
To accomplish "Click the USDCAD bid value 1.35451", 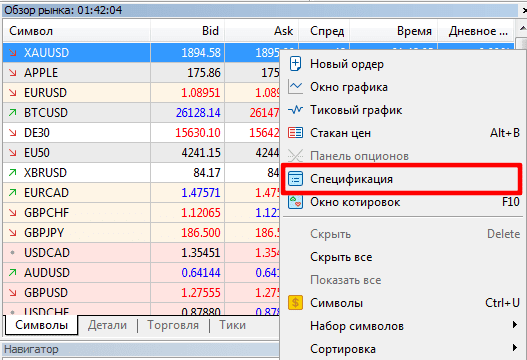I will (201, 253).
